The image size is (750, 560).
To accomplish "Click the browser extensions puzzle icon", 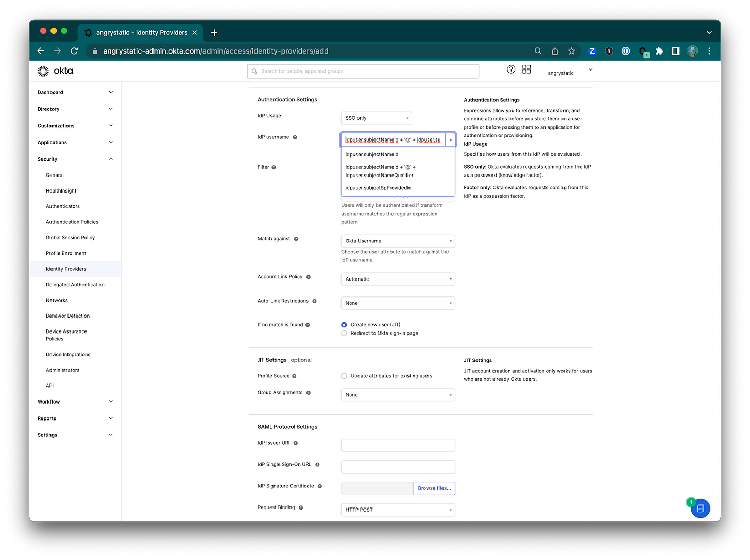I will pos(659,51).
